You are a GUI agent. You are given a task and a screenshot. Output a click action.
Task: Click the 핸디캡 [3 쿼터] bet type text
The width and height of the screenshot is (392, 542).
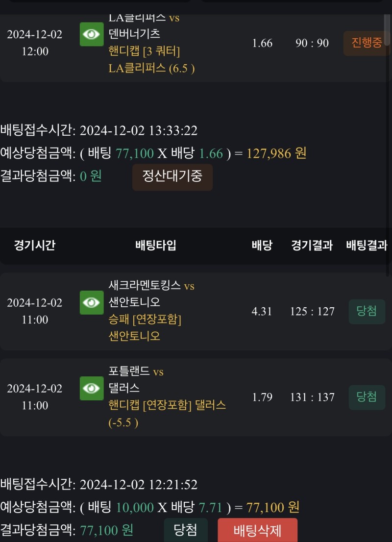click(x=144, y=51)
